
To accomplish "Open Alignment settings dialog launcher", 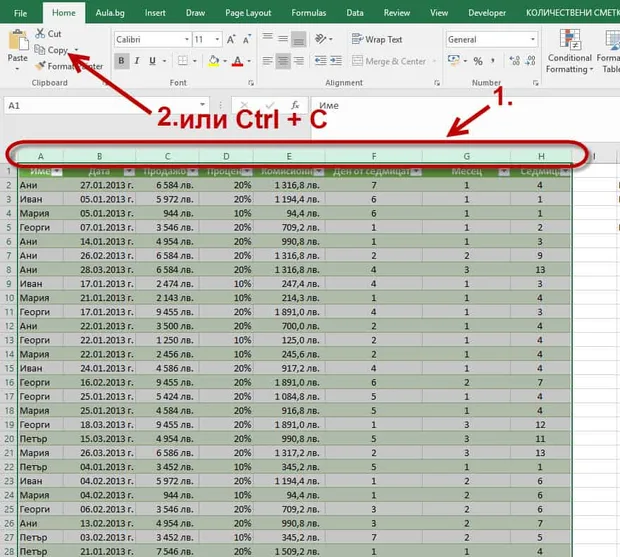I will pos(437,83).
